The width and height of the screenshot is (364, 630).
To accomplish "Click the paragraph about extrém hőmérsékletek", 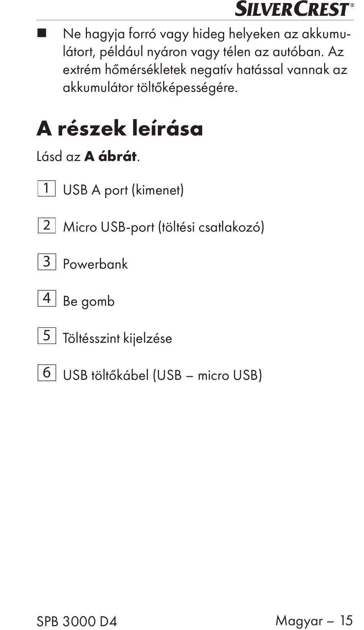I will tap(205, 61).
